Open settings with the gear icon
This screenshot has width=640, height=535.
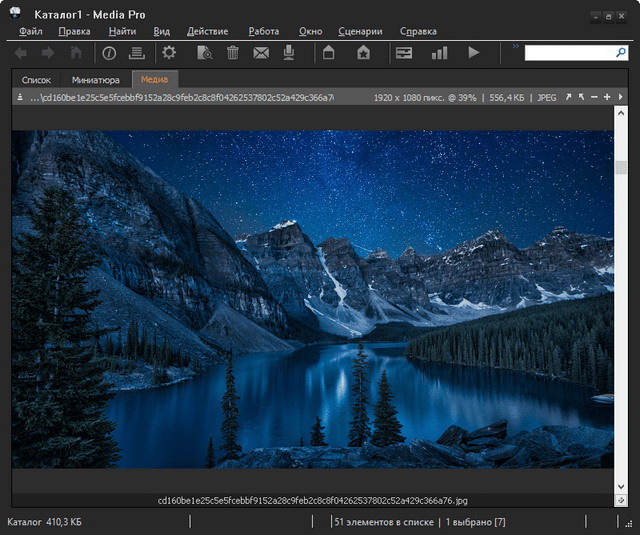169,53
